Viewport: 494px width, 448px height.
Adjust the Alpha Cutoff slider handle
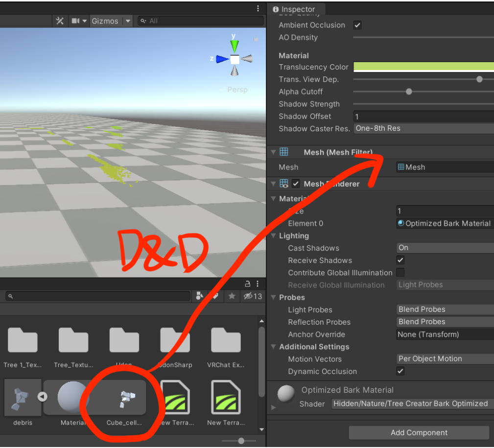tap(409, 92)
